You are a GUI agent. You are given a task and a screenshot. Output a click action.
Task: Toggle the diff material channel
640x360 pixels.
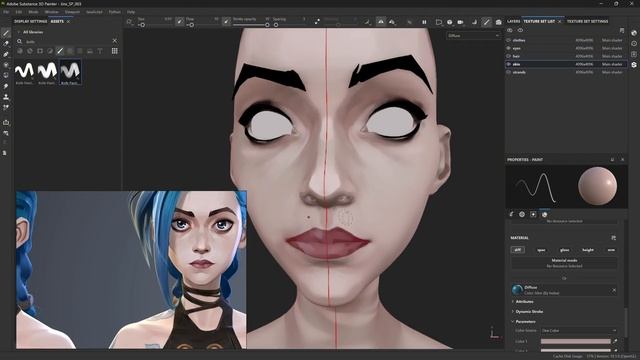pyautogui.click(x=518, y=250)
